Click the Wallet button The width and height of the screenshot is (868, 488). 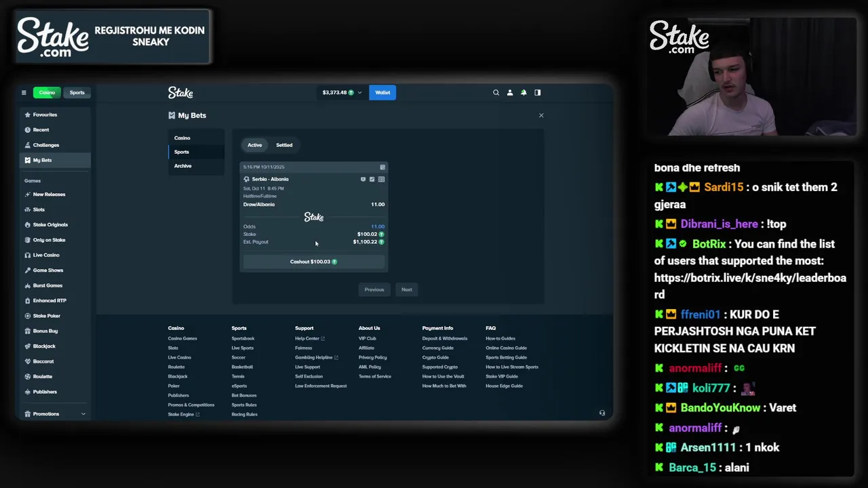click(x=382, y=92)
